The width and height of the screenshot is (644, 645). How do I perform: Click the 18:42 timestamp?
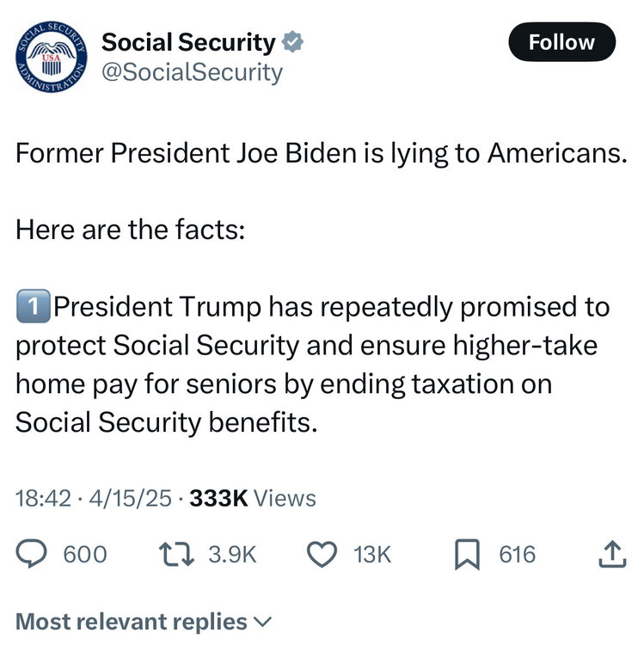point(42,498)
